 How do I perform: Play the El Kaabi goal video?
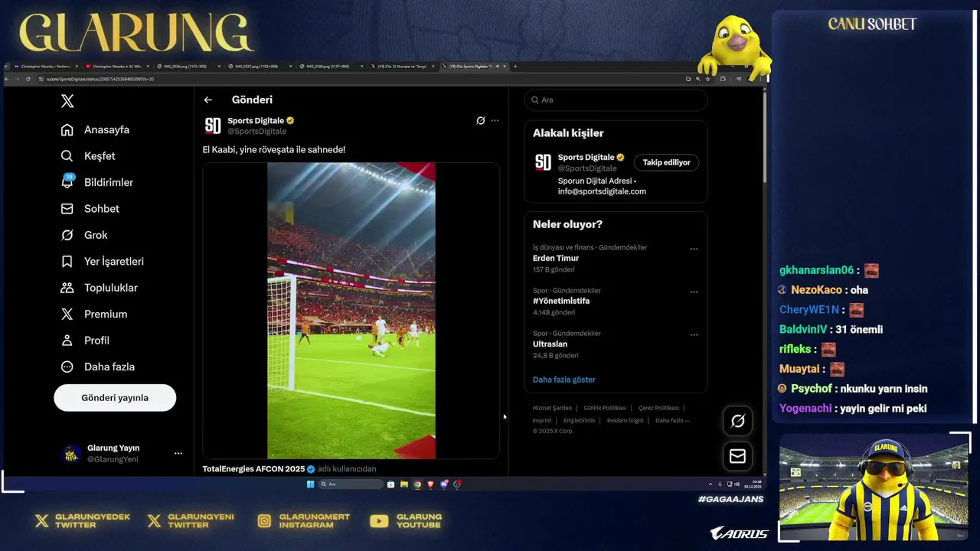[351, 311]
